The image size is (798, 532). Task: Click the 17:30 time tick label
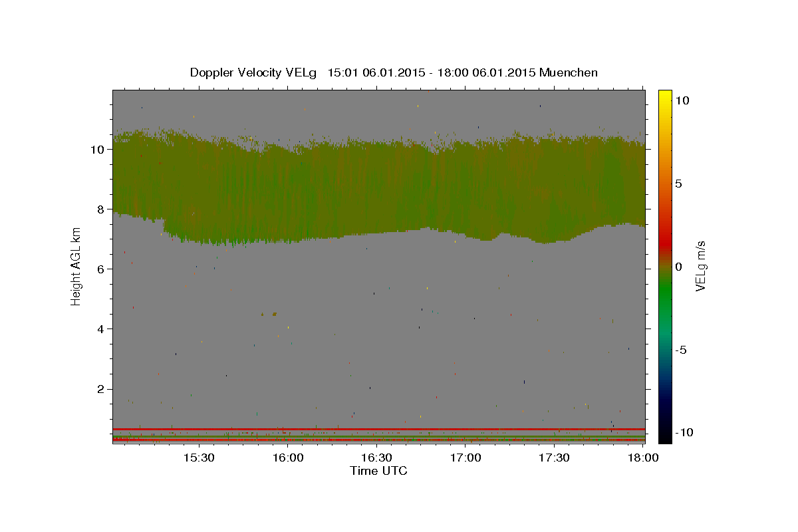554,458
